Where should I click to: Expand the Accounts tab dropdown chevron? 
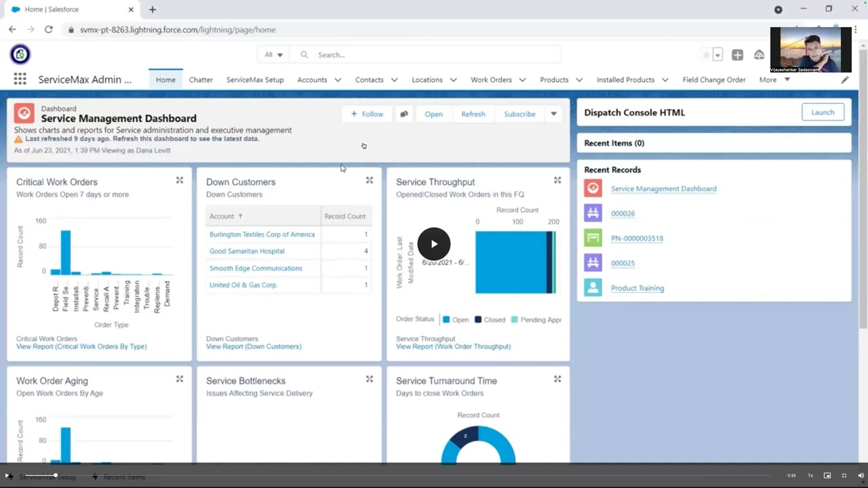tap(338, 80)
